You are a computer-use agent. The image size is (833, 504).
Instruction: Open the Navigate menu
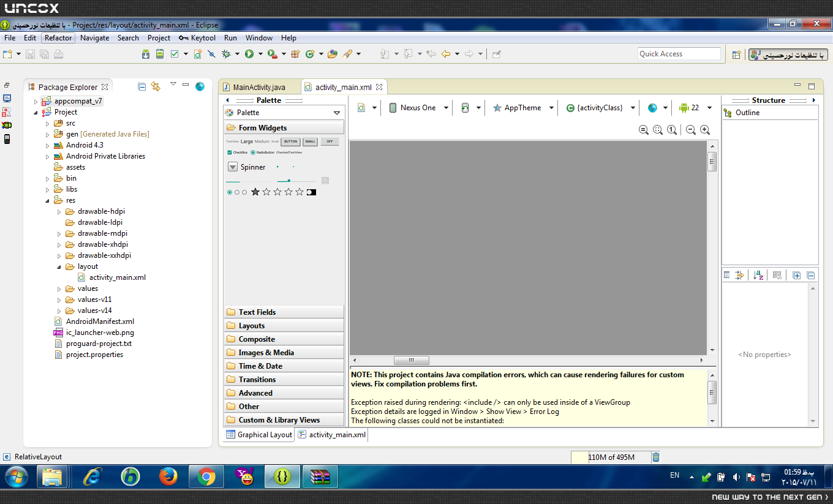point(94,38)
